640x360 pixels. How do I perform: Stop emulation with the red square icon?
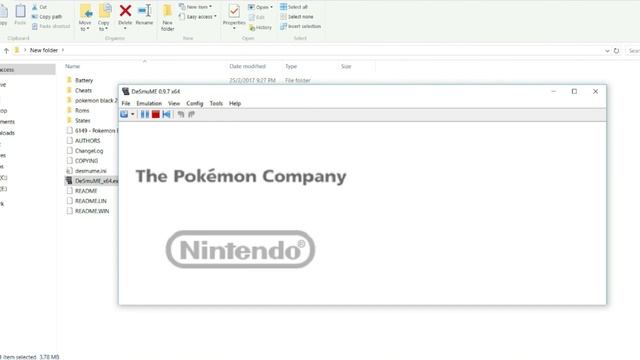(156, 114)
